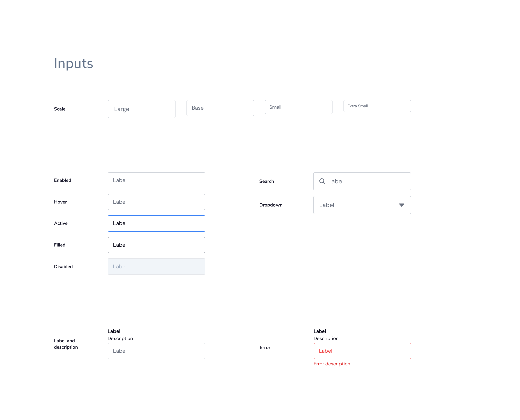Click the Error row label
Viewport: 520px width, 420px height.
[x=265, y=348]
